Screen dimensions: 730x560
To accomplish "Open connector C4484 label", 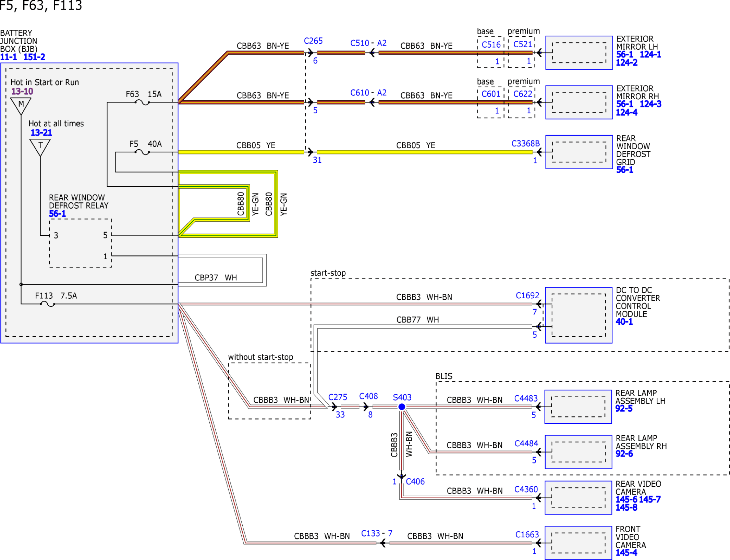I will click(526, 444).
